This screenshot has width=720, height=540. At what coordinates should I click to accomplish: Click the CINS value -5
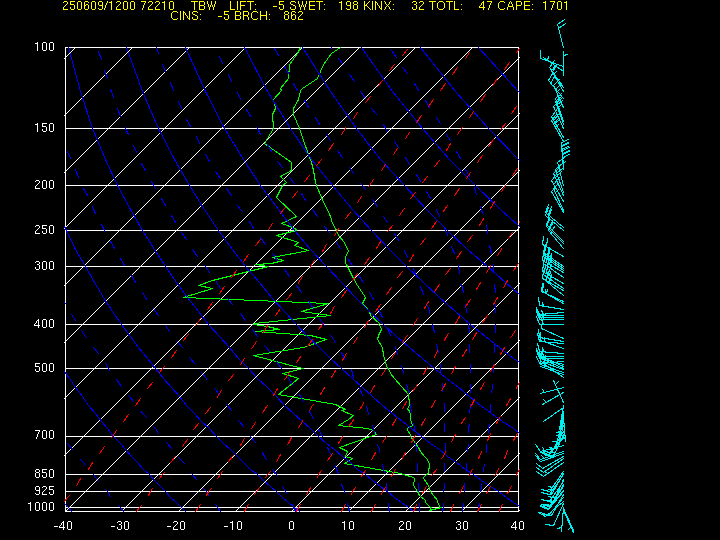click(x=223, y=16)
